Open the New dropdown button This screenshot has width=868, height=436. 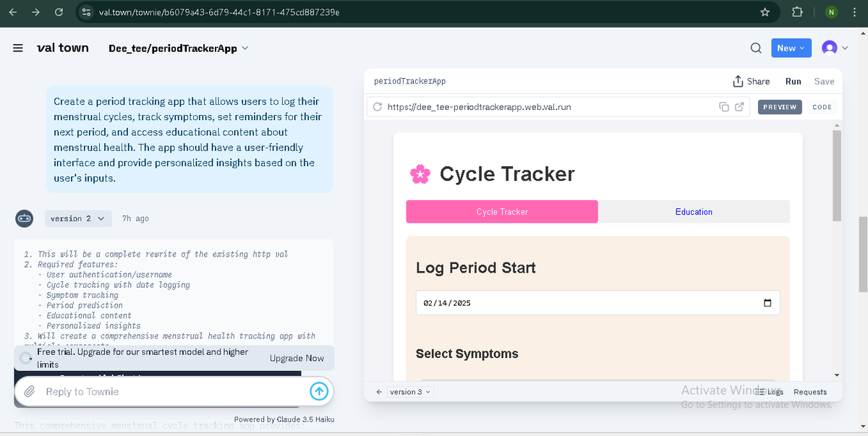(791, 48)
